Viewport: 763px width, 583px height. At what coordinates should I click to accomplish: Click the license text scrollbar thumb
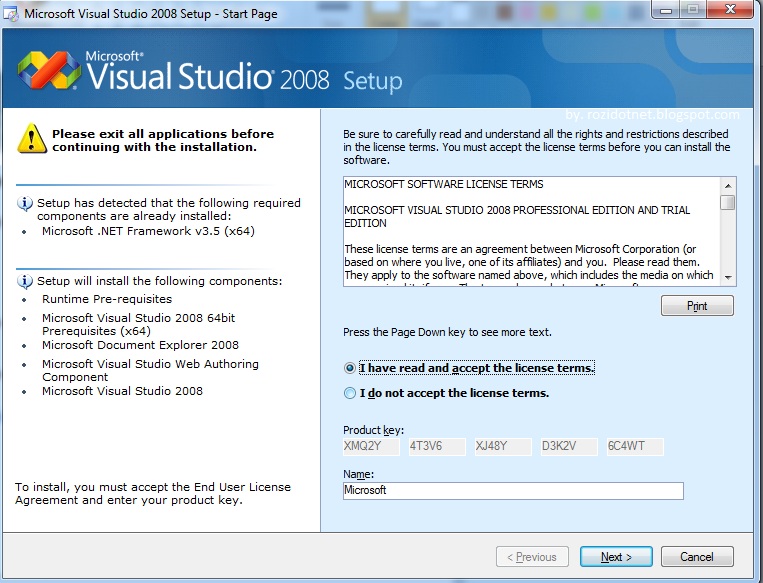728,202
